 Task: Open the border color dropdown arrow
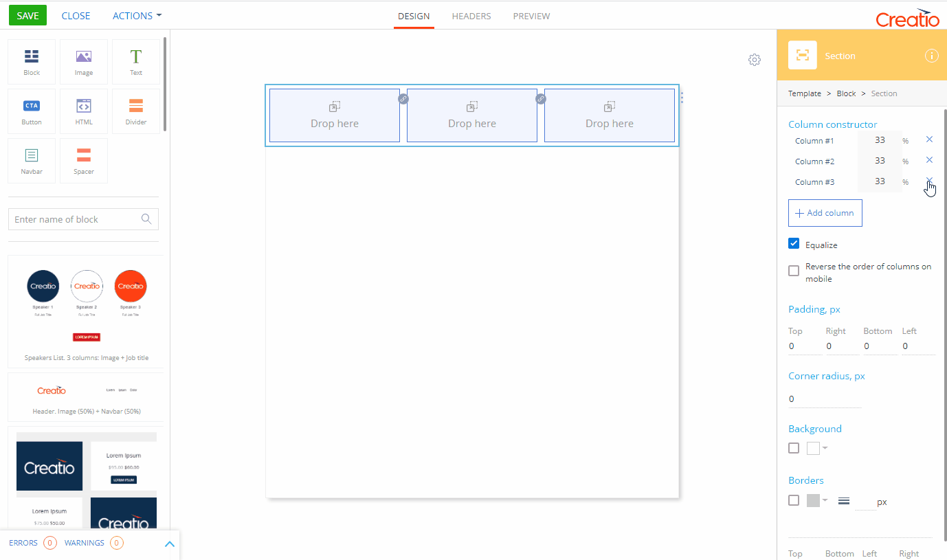click(825, 500)
